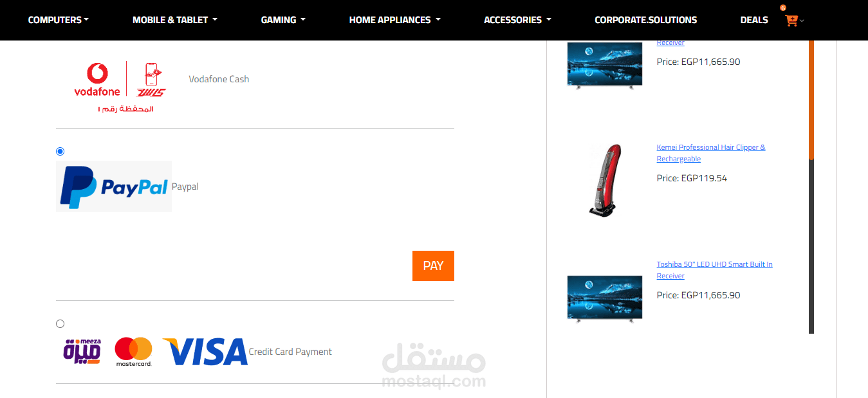Viewport: 868px width, 398px height.
Task: Click the Mastercard logo
Action: (x=133, y=352)
